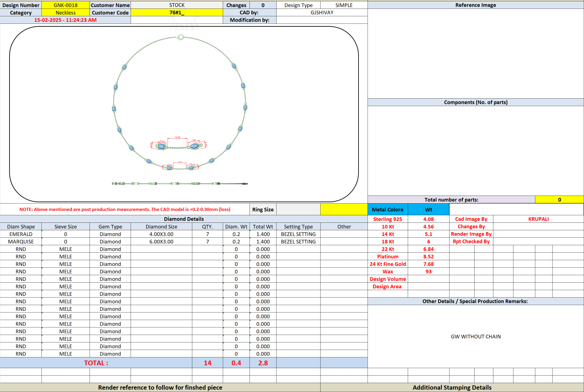The height and width of the screenshot is (392, 584).
Task: Click the TOTAL quantity value 14
Action: point(207,363)
